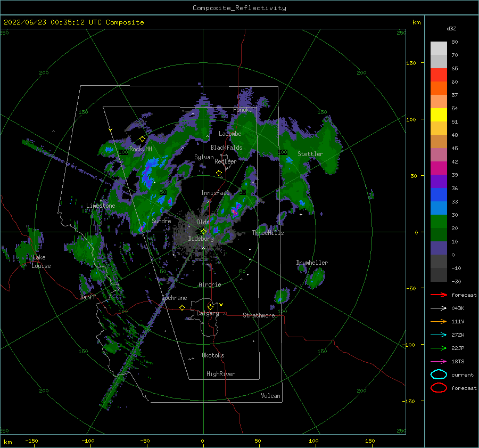Screen dimensions: 479x448
Task: Click the Drumheller label
Action: [x=312, y=263]
